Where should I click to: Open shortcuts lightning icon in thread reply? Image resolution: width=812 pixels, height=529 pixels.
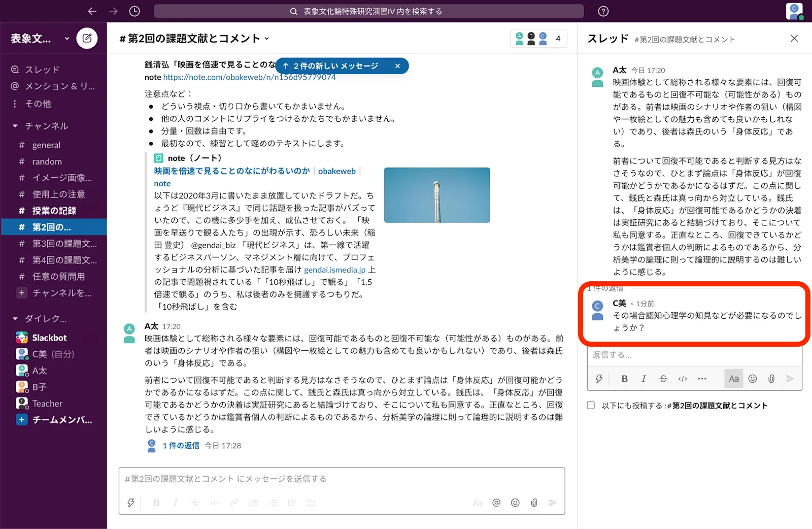click(x=599, y=379)
